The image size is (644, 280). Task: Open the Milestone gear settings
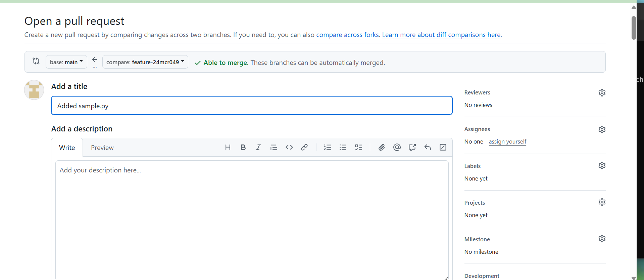602,239
